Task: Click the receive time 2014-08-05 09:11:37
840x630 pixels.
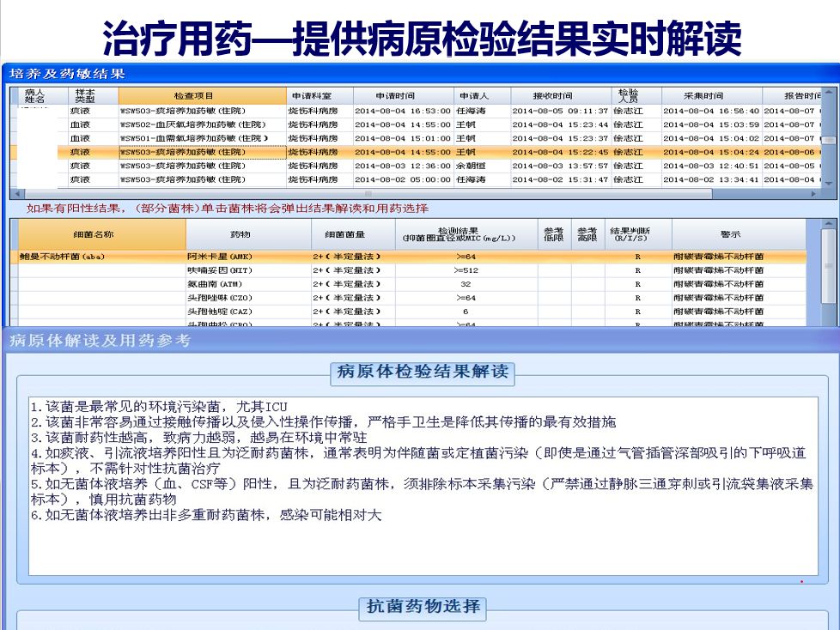Action: pos(560,111)
